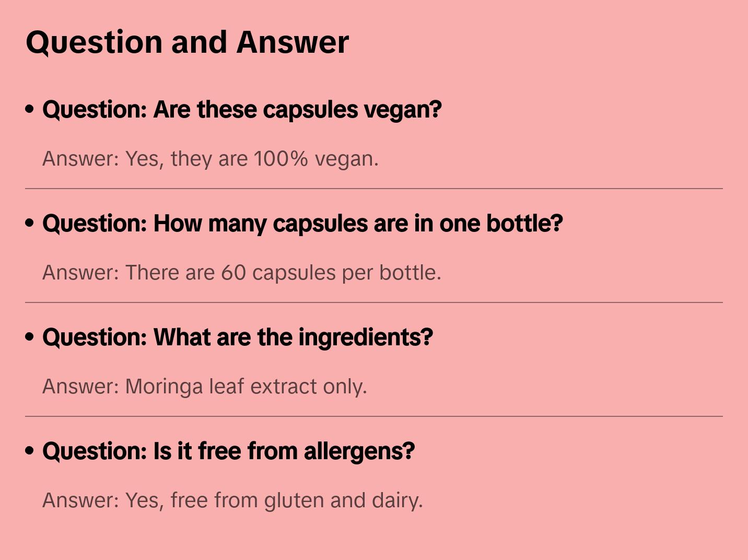Expand the "How many capsules are in one bottle?" question
Image resolution: width=748 pixels, height=560 pixels.
[302, 224]
